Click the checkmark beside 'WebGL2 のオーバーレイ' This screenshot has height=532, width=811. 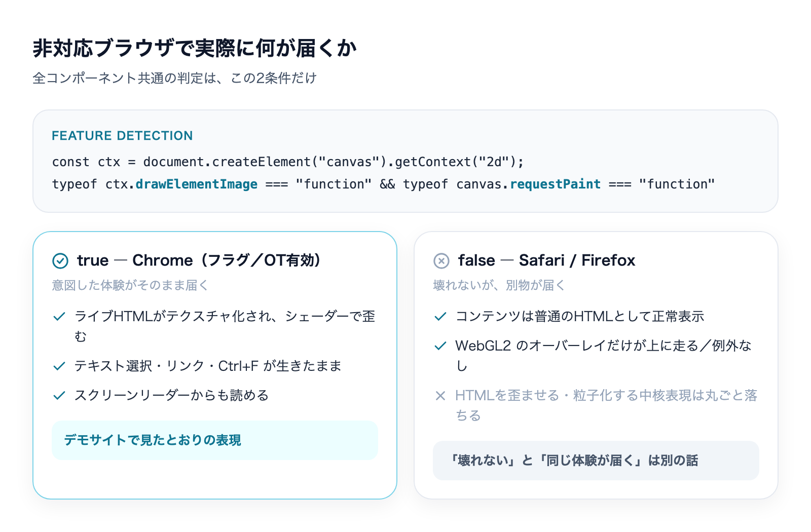tap(440, 346)
